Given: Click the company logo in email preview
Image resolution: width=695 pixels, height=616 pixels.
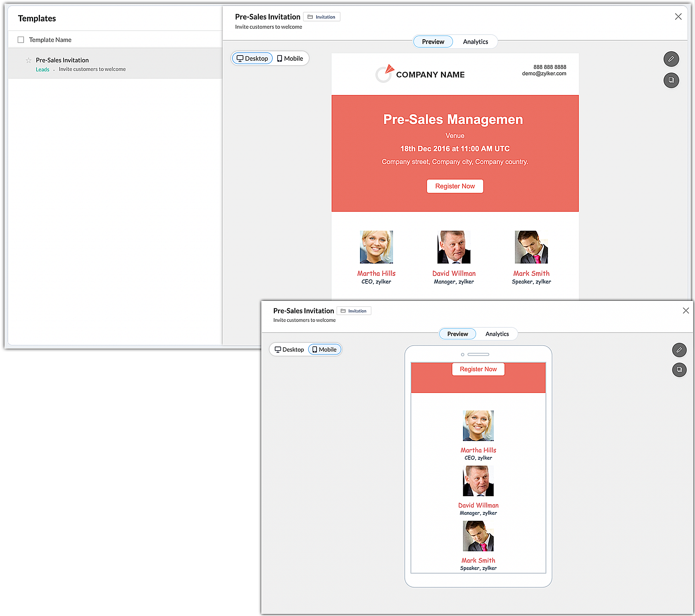Looking at the screenshot, I should tap(385, 74).
